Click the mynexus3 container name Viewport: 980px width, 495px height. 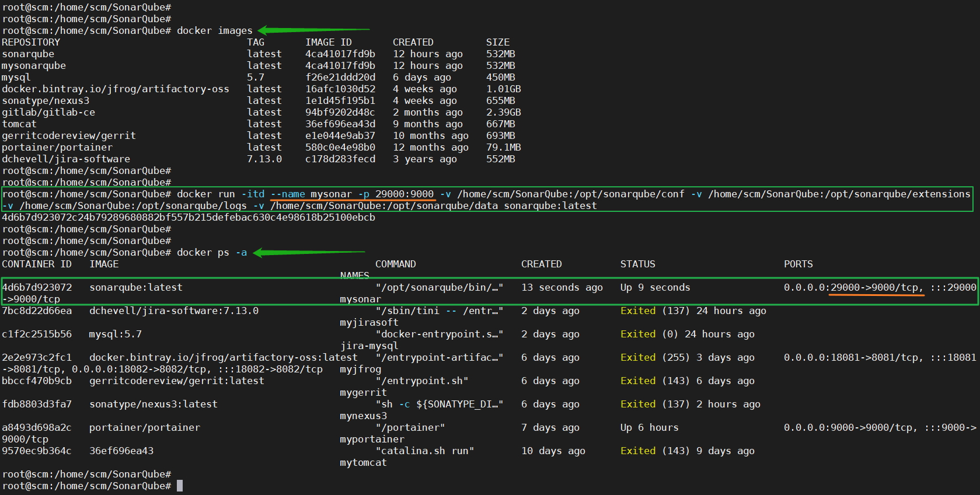364,416
